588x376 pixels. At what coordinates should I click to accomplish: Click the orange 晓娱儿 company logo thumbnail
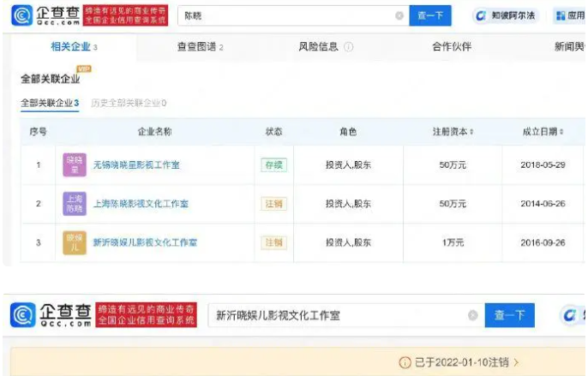[75, 242]
